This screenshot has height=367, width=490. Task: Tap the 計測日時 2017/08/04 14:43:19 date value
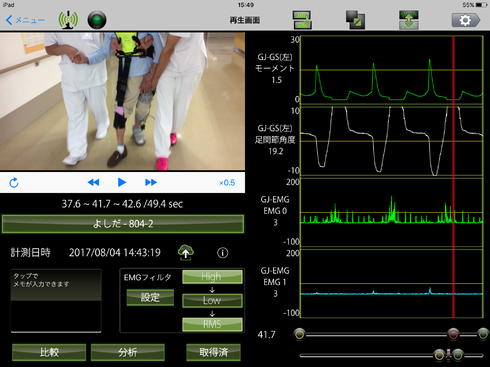click(x=115, y=253)
